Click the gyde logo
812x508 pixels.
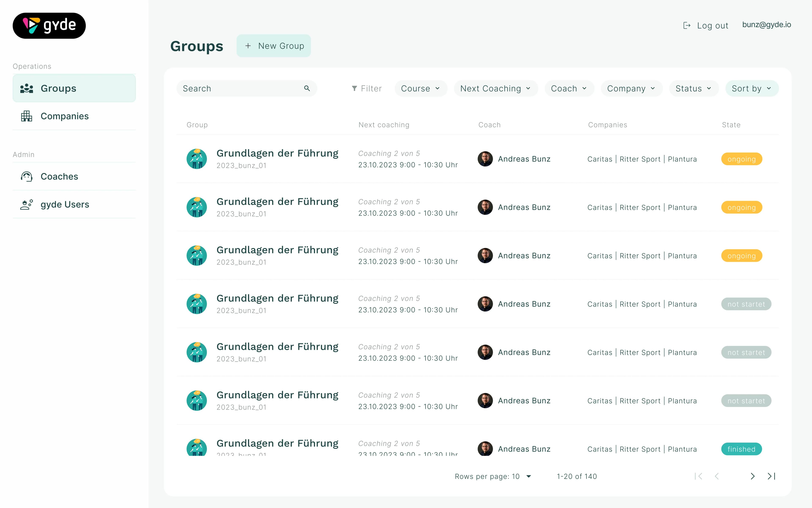click(x=49, y=26)
